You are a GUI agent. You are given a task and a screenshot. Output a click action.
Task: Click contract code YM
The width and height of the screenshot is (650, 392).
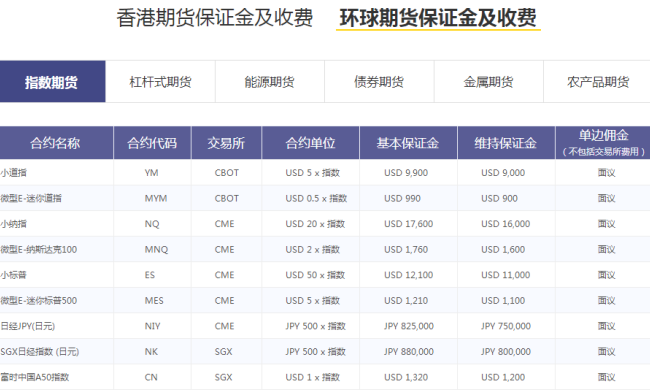[152, 173]
